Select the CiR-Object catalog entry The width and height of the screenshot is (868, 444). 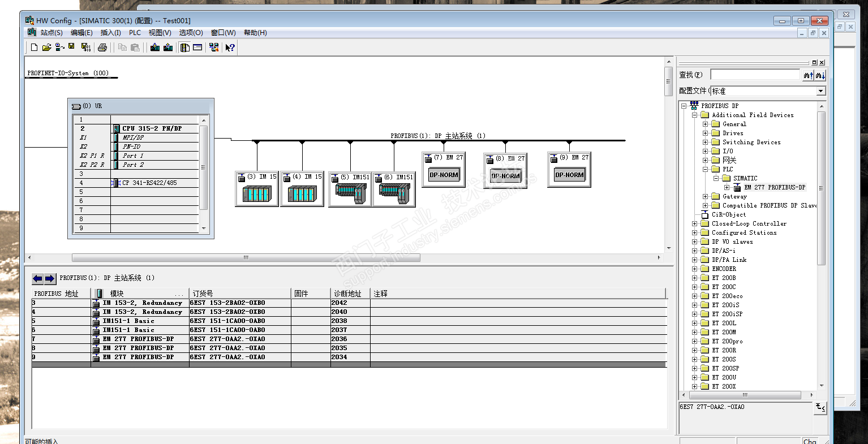(x=729, y=214)
